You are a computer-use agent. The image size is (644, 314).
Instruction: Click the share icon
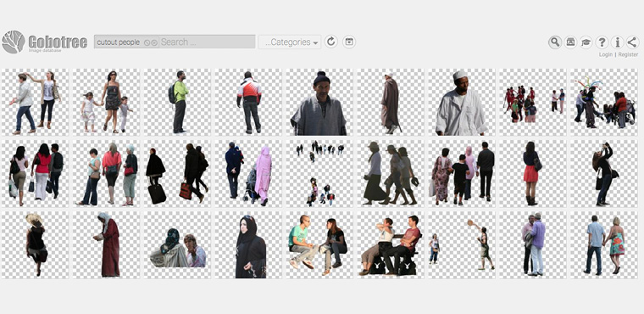(632, 42)
